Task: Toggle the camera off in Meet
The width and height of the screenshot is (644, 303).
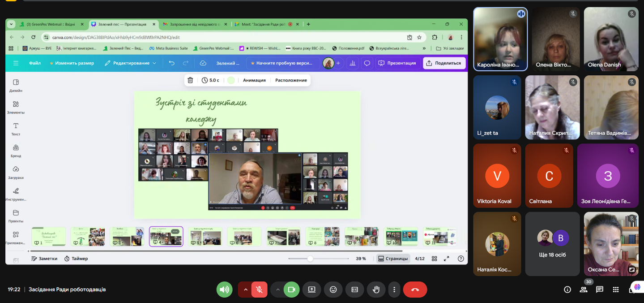Action: [291, 290]
